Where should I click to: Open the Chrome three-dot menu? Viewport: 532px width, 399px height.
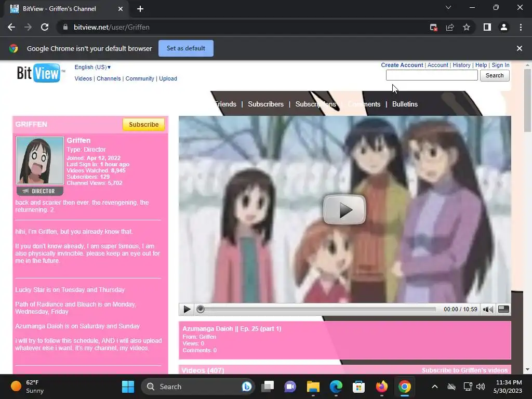[x=521, y=27]
